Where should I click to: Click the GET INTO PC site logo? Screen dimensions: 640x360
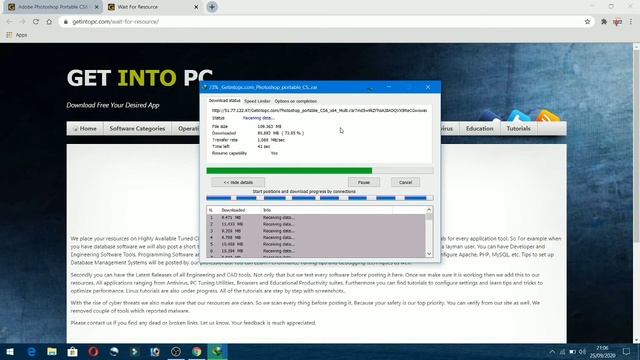pos(140,78)
